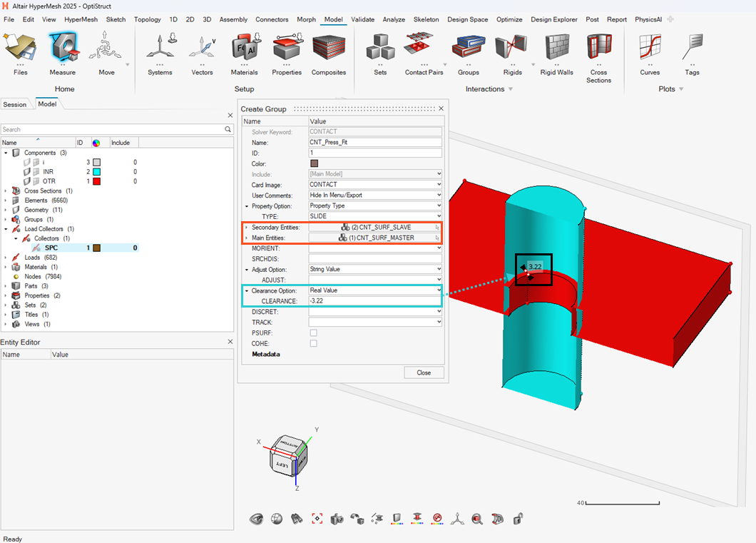Open the User Comments dropdown
This screenshot has width=756, height=543.
coord(375,196)
